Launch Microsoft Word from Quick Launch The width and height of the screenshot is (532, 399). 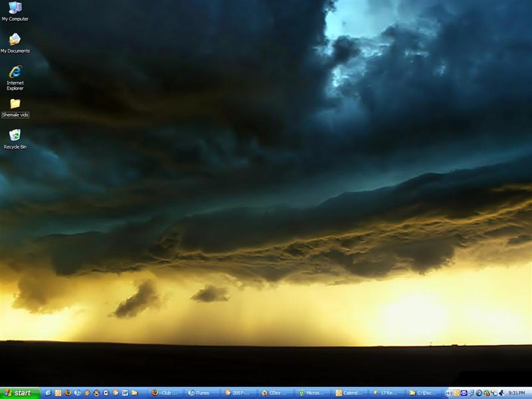(x=124, y=393)
